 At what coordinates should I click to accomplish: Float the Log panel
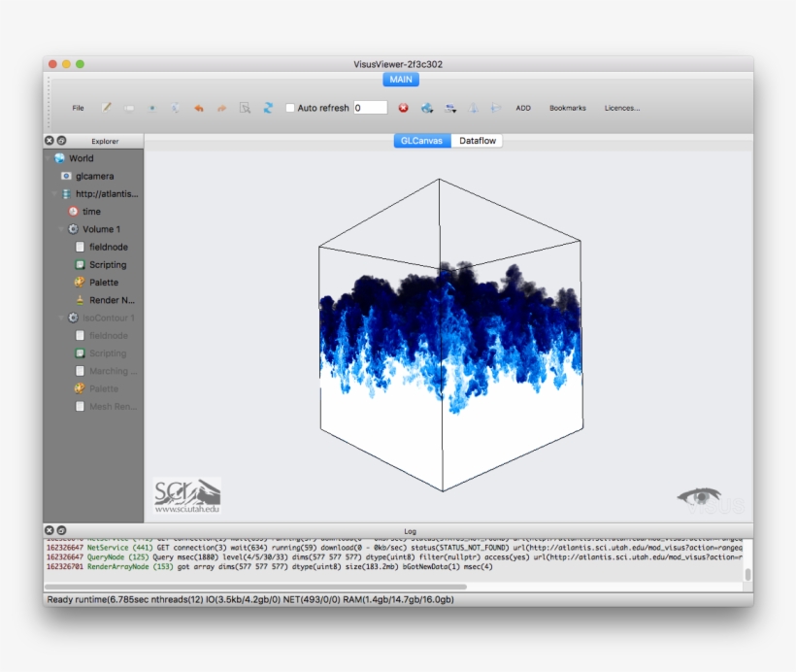[61, 530]
